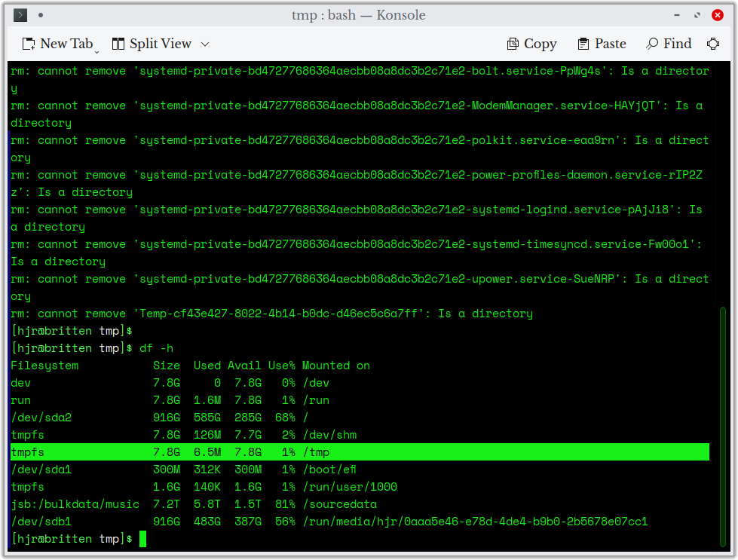Click the Copy button label
The width and height of the screenshot is (738, 560).
[540, 44]
